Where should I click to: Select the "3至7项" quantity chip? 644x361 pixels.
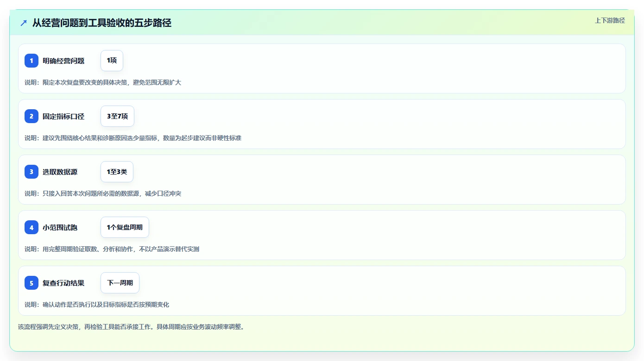pos(117,116)
